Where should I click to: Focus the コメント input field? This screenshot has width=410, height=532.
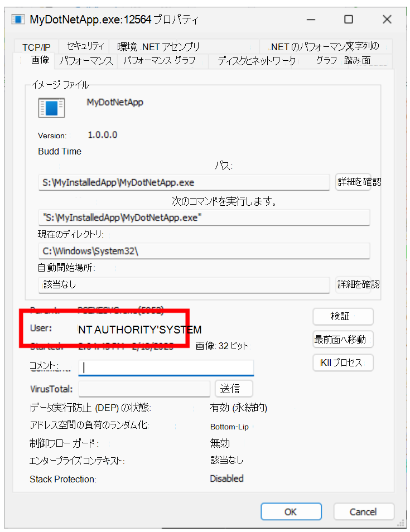(166, 368)
